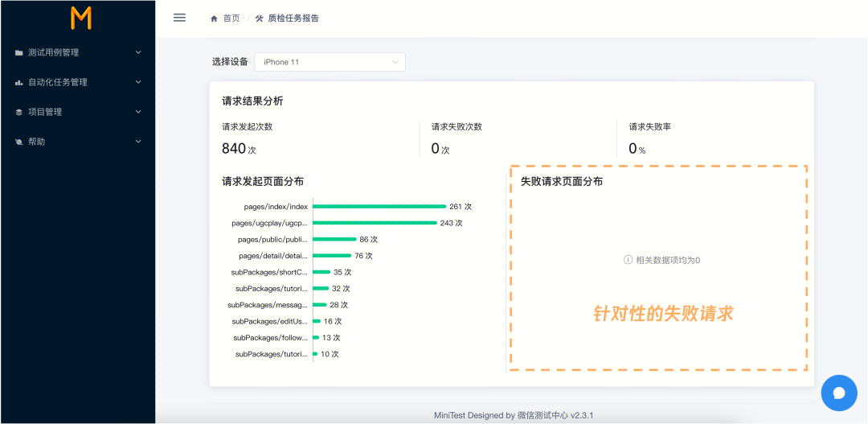The width and height of the screenshot is (868, 424).
Task: Expand the 帮助 menu chevron
Action: 138,142
